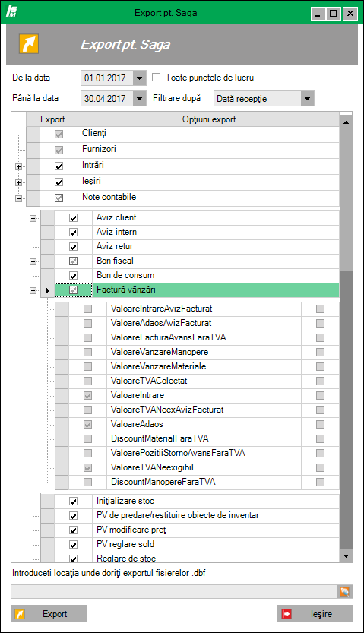Select the DiscountManopereFaraTVA row text

click(x=163, y=482)
